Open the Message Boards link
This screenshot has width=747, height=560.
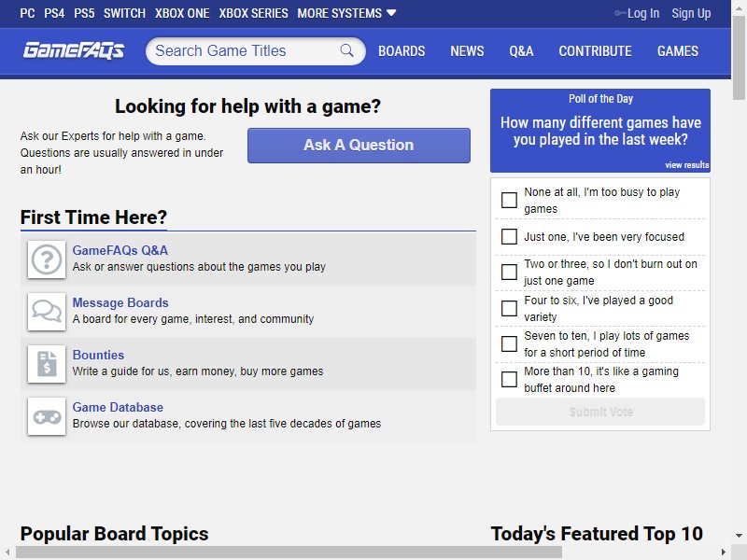(120, 302)
